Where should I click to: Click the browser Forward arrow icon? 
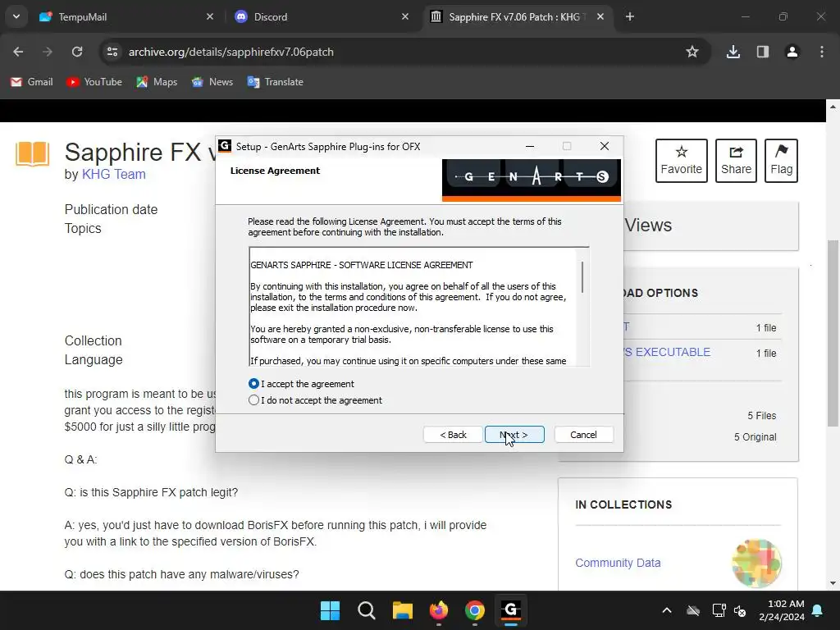48,52
